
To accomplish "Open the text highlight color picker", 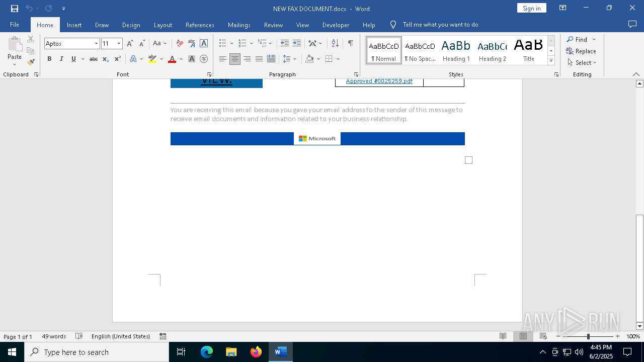I will 161,59.
